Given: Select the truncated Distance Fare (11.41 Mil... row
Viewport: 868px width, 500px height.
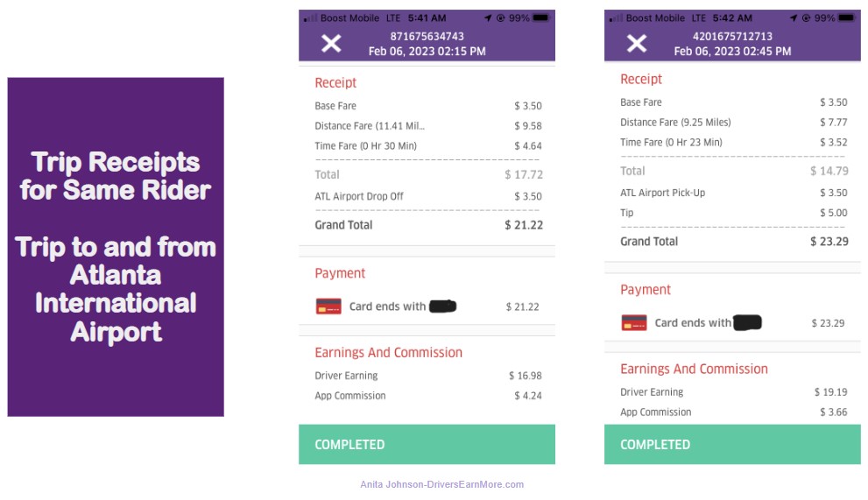Looking at the screenshot, I should tap(428, 126).
